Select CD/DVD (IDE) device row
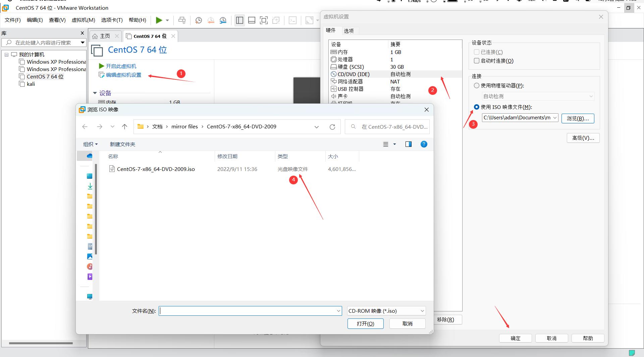644x357 pixels. [x=396, y=74]
